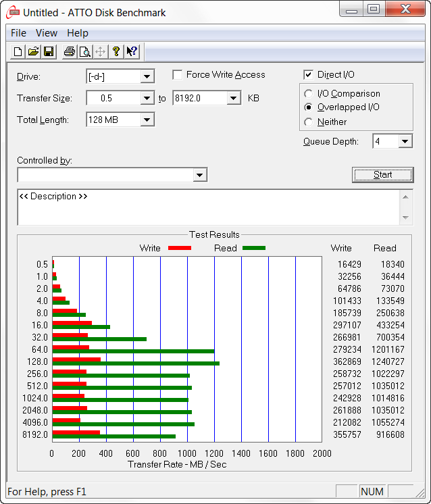The image size is (431, 504).
Task: Click the 0.5 row label in chart
Action: pyautogui.click(x=42, y=264)
